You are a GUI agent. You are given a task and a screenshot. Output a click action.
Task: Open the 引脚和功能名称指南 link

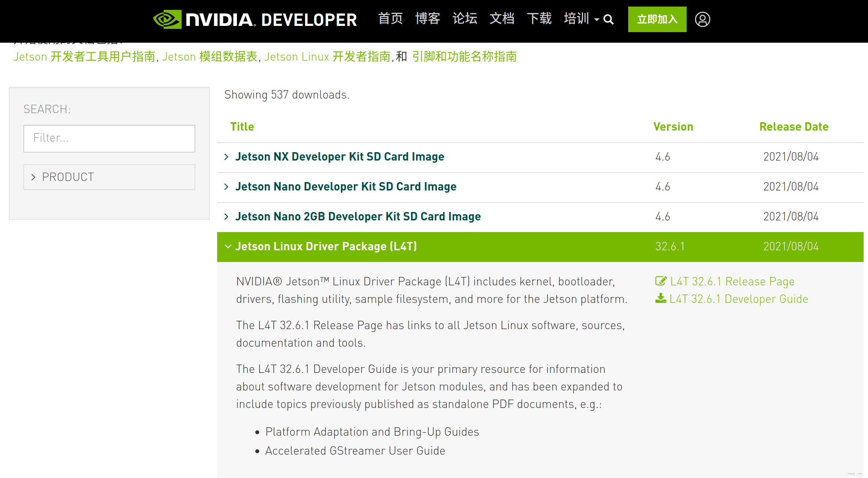click(x=464, y=57)
